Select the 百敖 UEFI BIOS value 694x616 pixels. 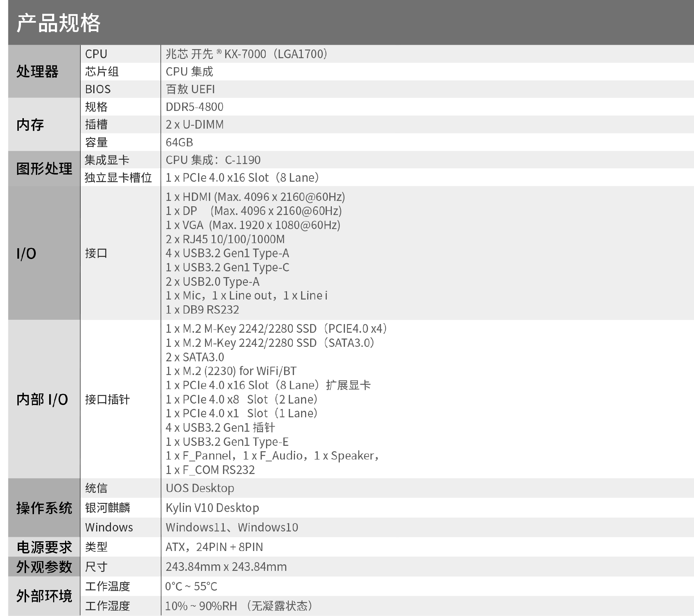(190, 89)
